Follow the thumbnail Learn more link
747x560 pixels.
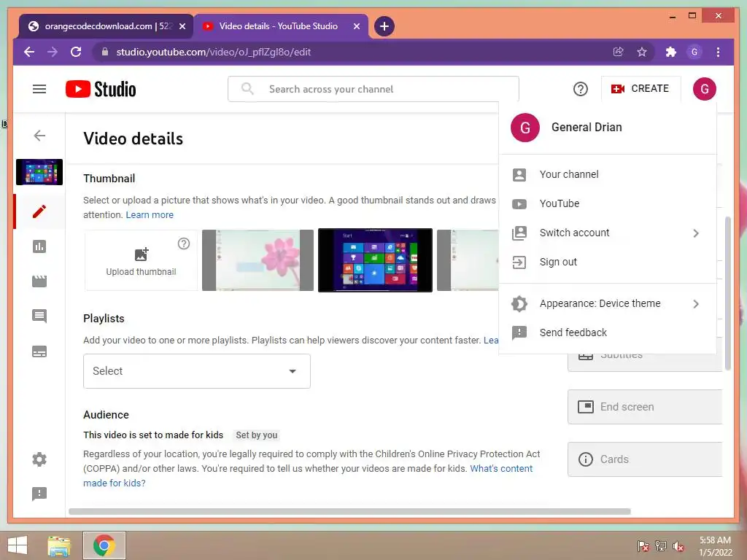(x=150, y=215)
